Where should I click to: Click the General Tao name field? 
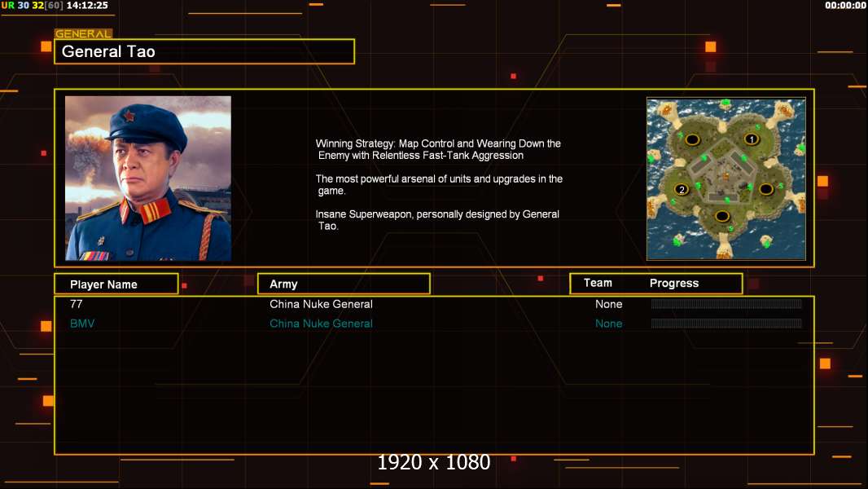[x=204, y=51]
